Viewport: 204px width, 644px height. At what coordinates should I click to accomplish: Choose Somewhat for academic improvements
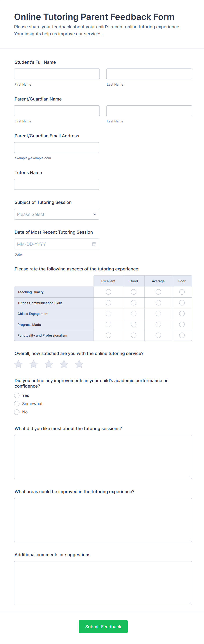(17, 404)
